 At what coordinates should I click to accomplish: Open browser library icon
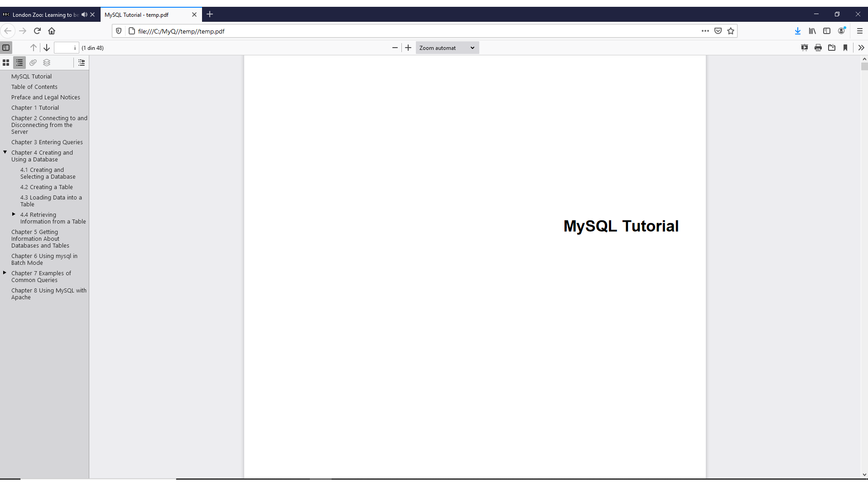point(812,31)
